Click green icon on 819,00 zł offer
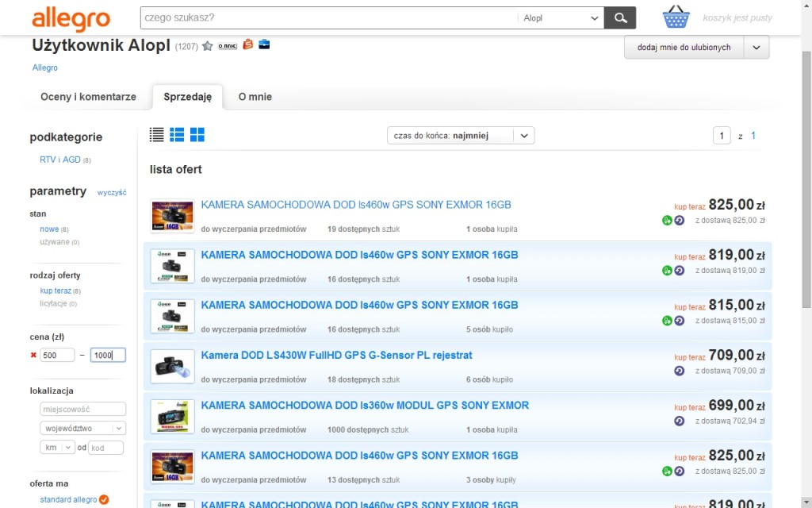Screen dimensions: 812x508 [x=667, y=271]
